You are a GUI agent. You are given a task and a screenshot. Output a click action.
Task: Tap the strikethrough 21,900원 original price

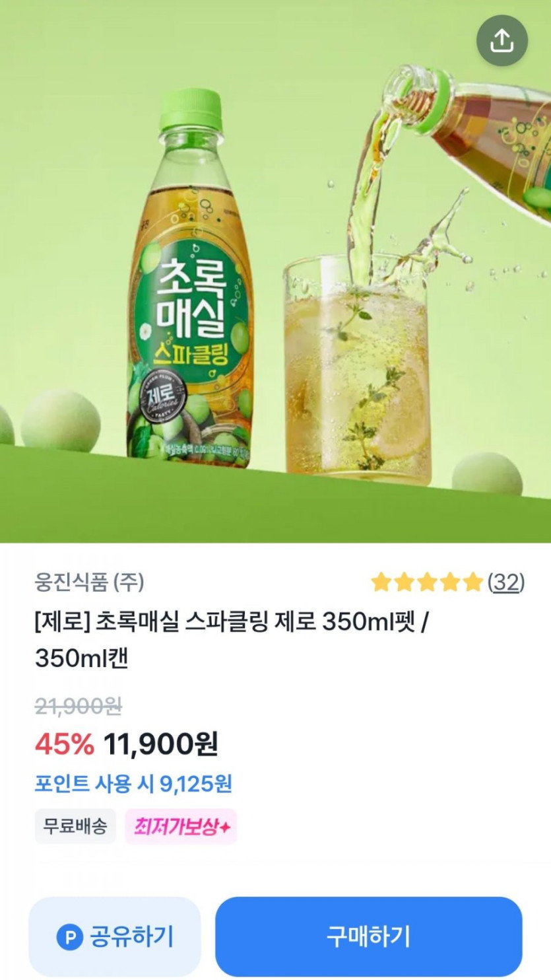click(79, 707)
